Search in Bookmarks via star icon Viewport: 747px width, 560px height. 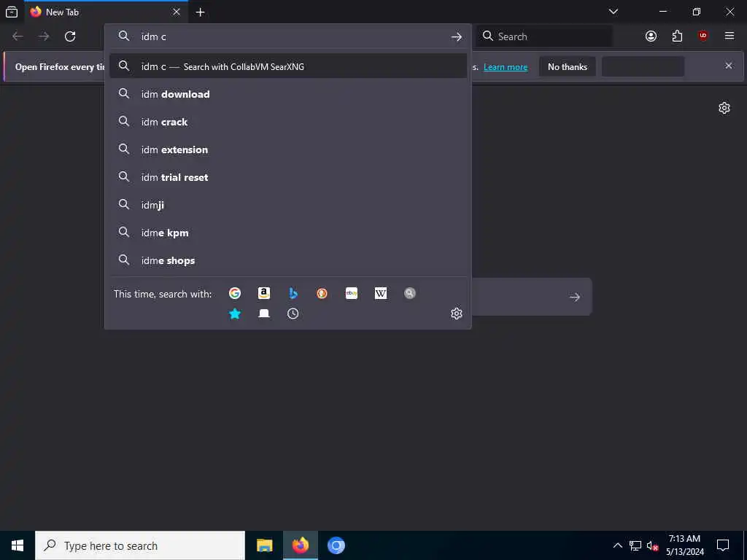click(x=234, y=314)
